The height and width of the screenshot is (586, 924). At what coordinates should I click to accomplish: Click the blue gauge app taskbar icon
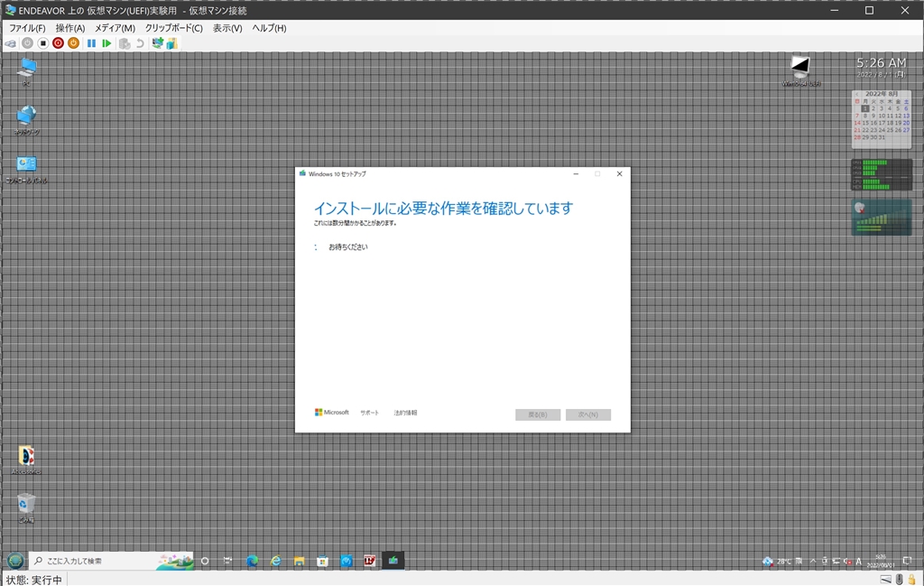(x=346, y=561)
